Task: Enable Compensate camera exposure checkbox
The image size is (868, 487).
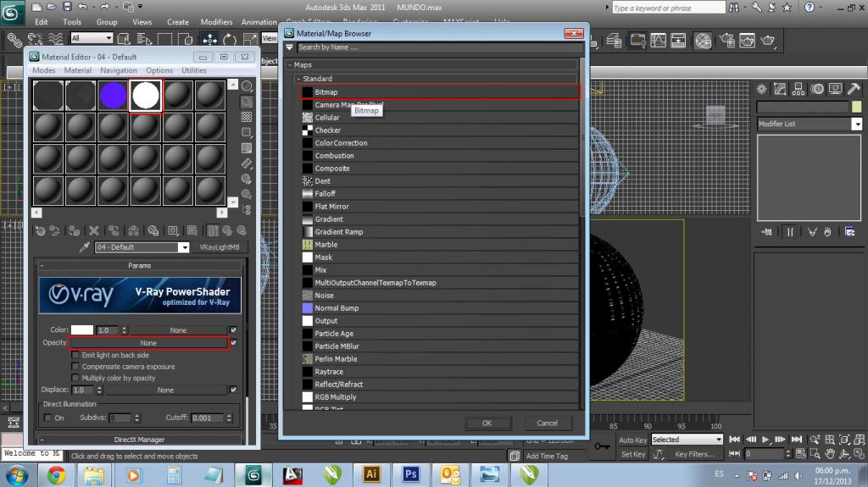Action: pos(75,367)
